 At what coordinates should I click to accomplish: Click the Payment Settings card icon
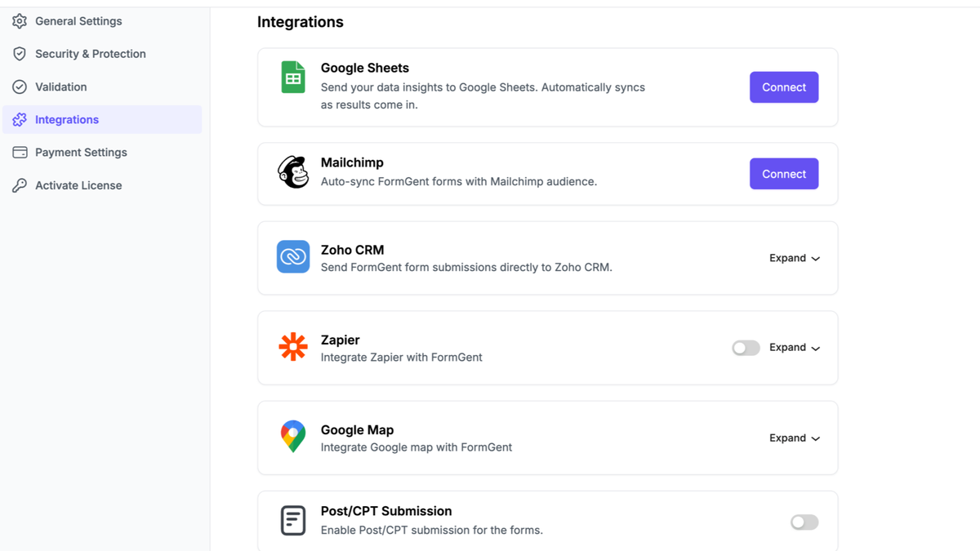pos(19,152)
